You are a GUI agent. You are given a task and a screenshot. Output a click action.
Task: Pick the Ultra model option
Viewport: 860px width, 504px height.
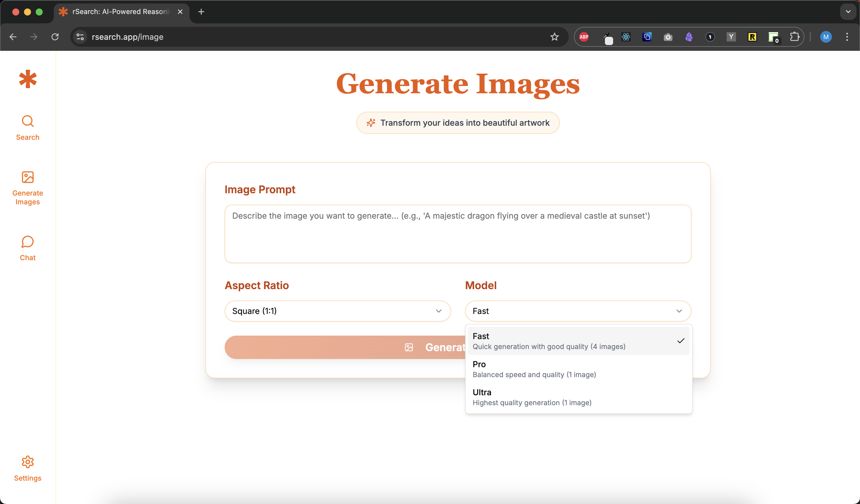point(578,397)
